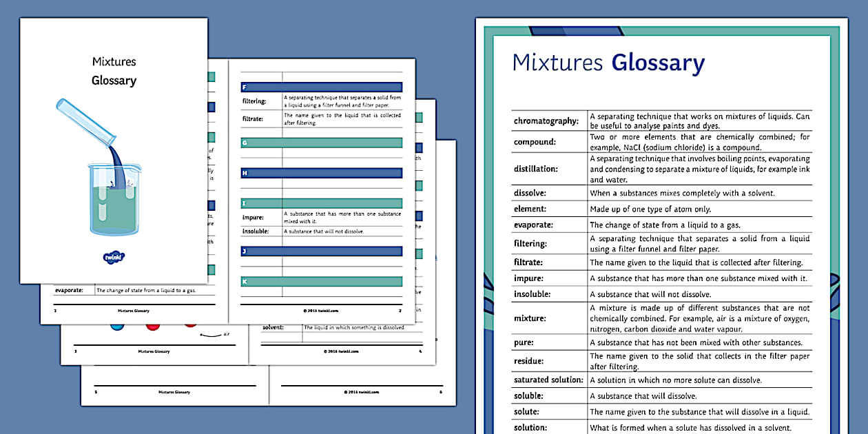Screen dimensions: 868x434
Task: Select the green liquid color in the beaker
Action: [x=117, y=210]
